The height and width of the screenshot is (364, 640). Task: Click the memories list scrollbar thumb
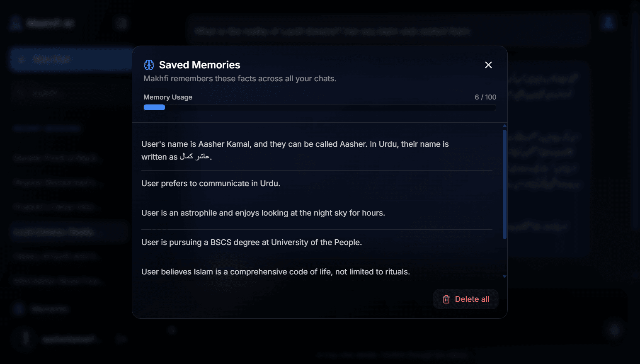(504, 184)
